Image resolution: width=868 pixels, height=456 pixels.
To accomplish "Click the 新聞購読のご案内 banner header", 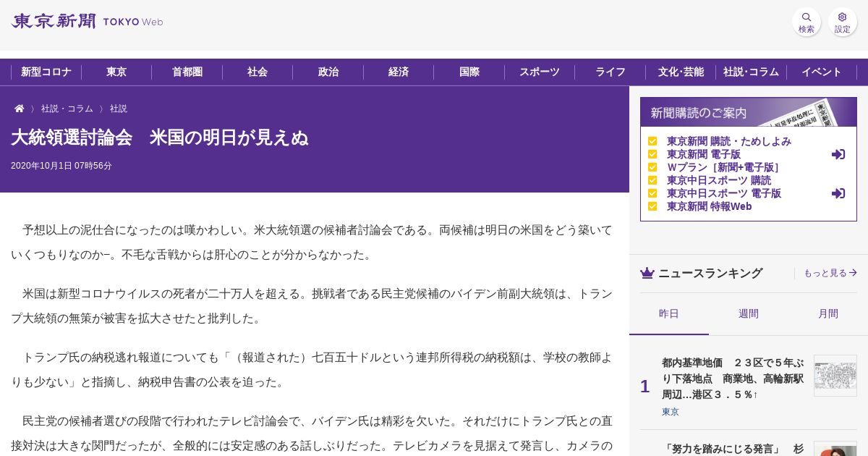I will 749,112.
